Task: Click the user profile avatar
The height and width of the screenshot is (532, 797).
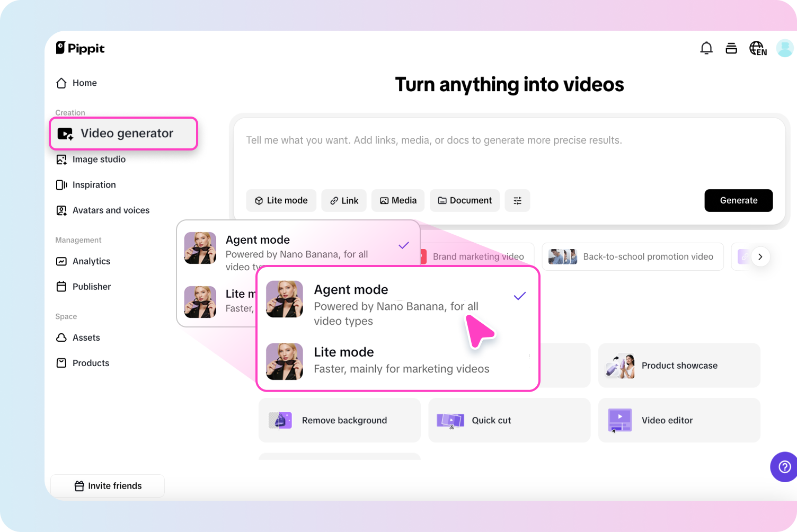Action: pyautogui.click(x=784, y=49)
